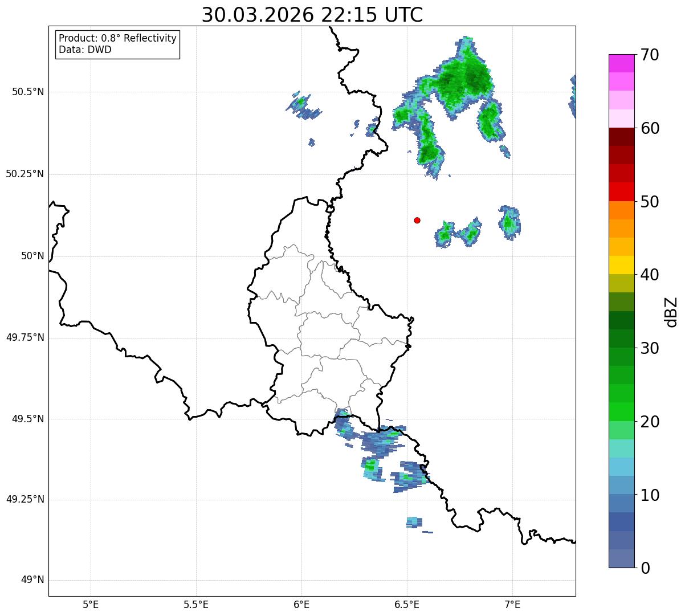Click the bright red colorbar swatch above 50
The image size is (685, 616).
tap(622, 191)
